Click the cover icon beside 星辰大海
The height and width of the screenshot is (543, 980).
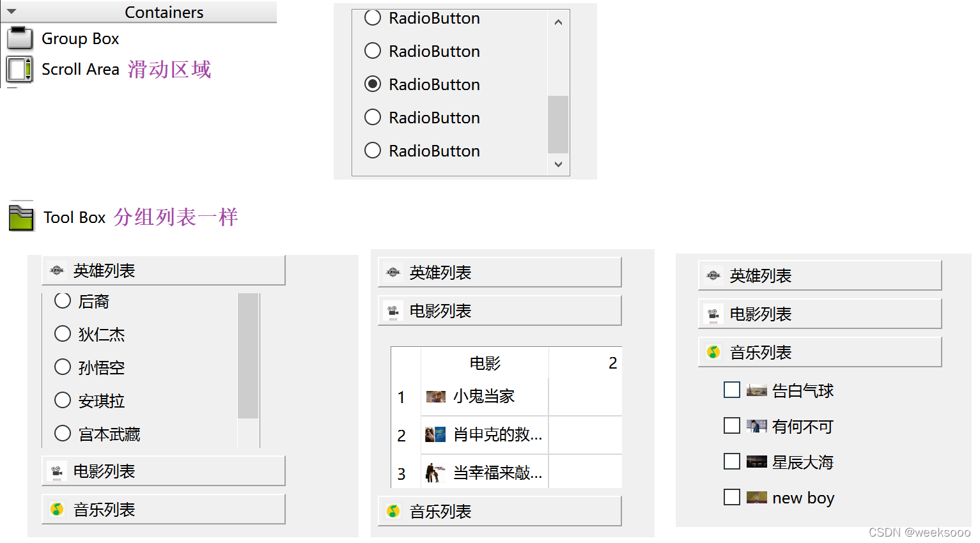[756, 461]
